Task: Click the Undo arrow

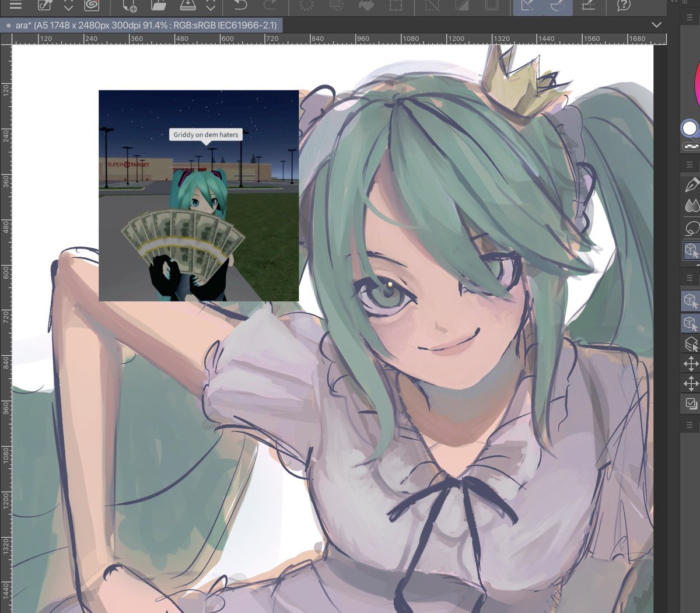Action: 240,5
